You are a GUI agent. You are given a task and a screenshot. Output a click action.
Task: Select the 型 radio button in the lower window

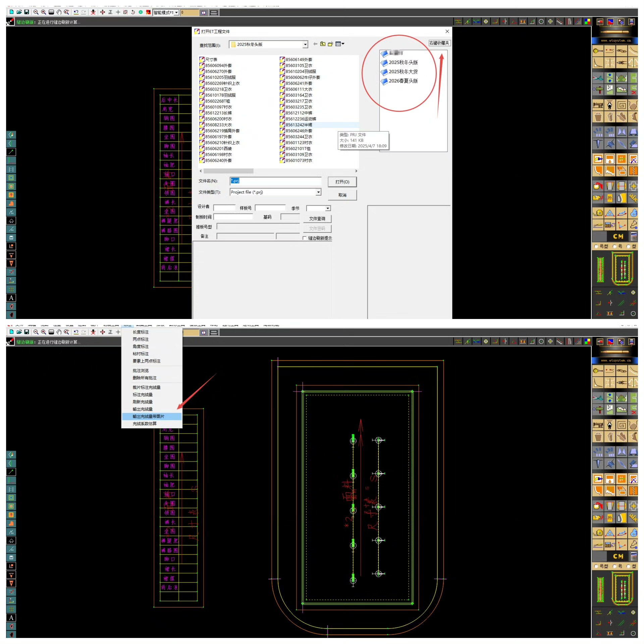pos(628,566)
